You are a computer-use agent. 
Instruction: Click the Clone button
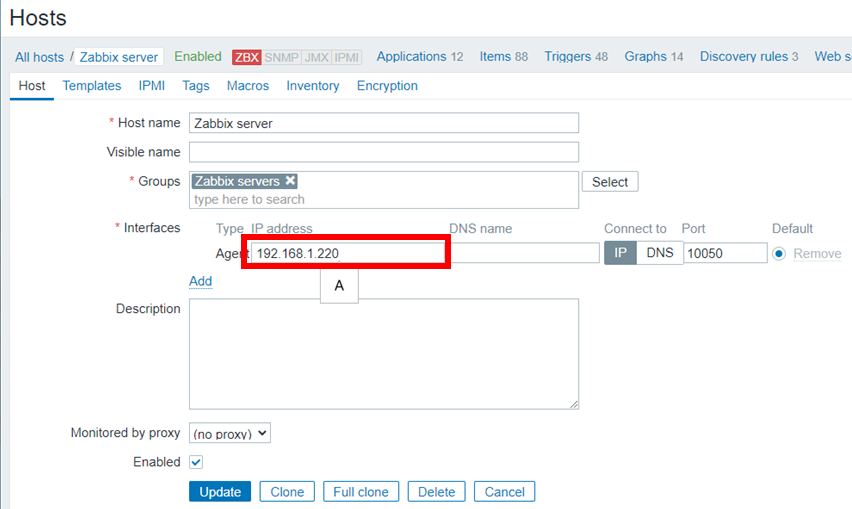pos(287,492)
